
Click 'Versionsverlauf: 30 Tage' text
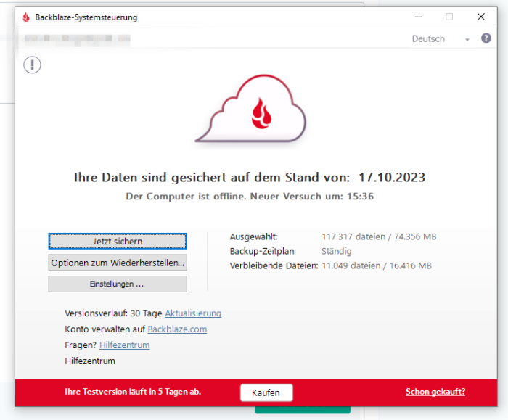tap(113, 313)
